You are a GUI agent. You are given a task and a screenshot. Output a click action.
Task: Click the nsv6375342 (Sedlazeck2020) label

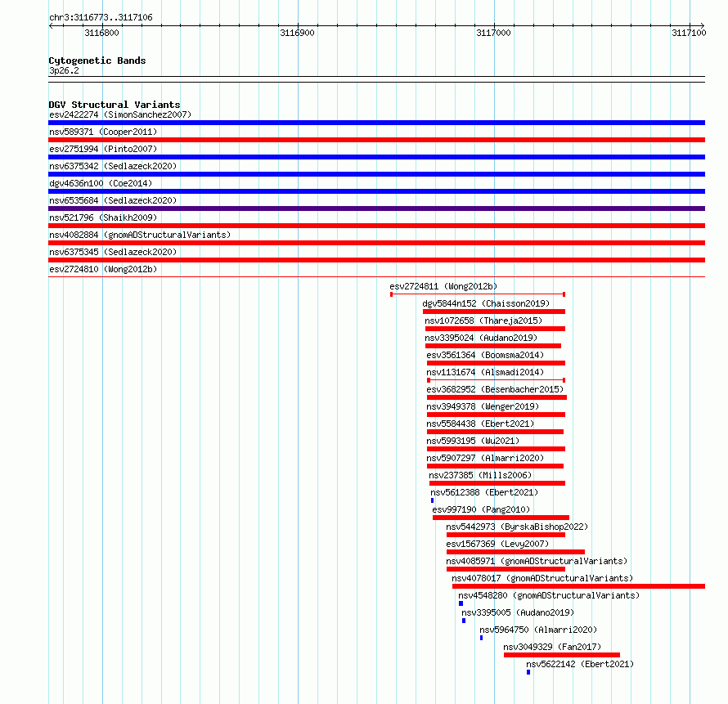[113, 166]
